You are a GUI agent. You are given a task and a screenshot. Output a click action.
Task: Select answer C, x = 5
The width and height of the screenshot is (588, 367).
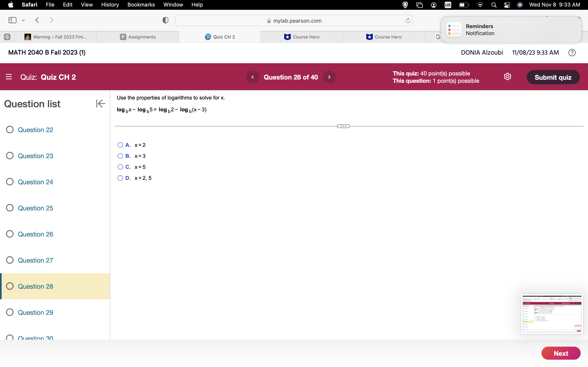coord(120,167)
